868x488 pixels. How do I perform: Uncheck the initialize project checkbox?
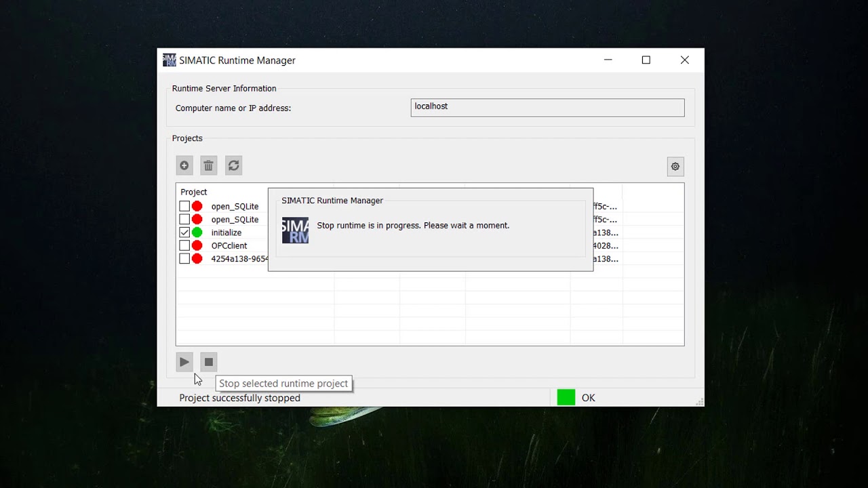pyautogui.click(x=184, y=232)
